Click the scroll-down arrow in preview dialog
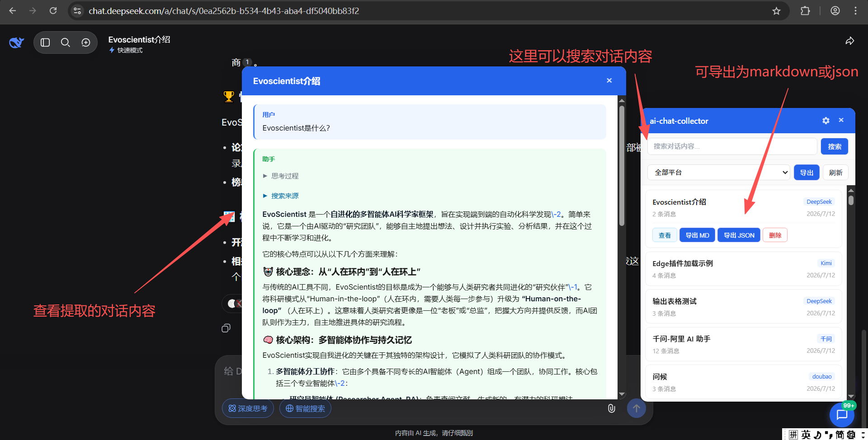 click(x=622, y=395)
